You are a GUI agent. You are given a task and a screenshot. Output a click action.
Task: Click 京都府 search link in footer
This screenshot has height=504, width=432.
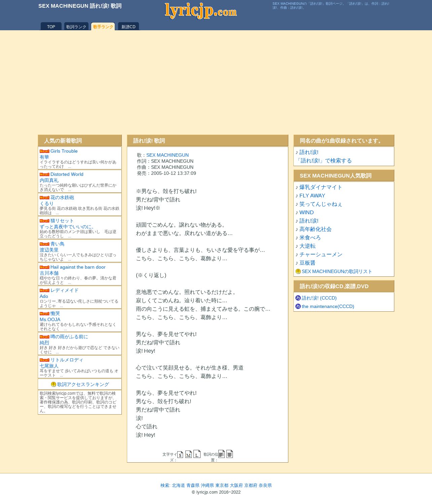tap(251, 486)
